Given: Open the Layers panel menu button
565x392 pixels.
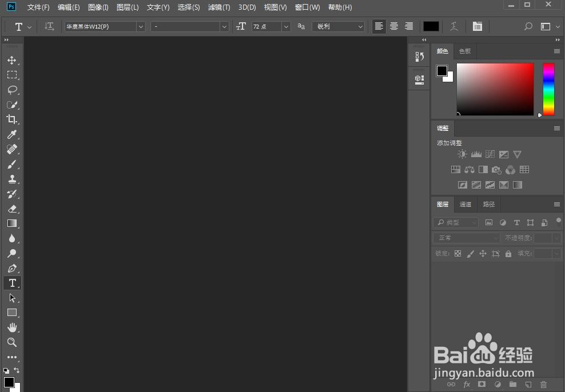Looking at the screenshot, I should point(556,204).
